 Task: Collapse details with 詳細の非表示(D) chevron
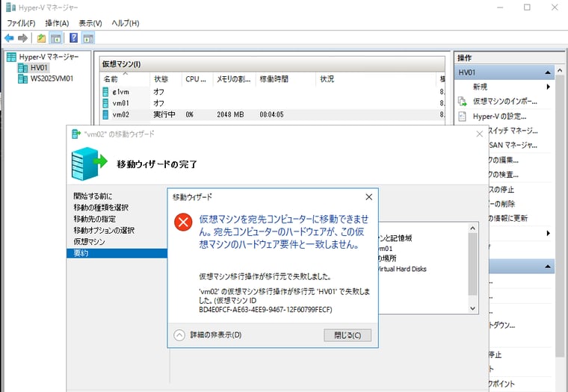[179, 335]
